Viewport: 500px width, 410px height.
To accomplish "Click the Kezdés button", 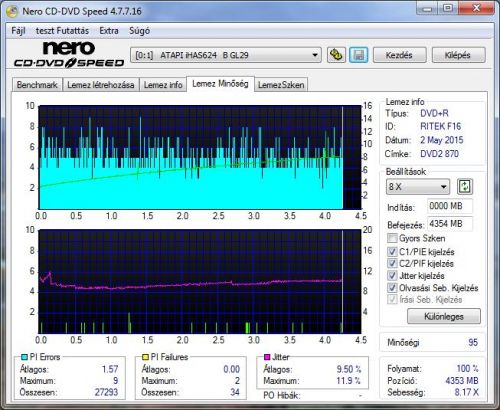I will pos(399,55).
